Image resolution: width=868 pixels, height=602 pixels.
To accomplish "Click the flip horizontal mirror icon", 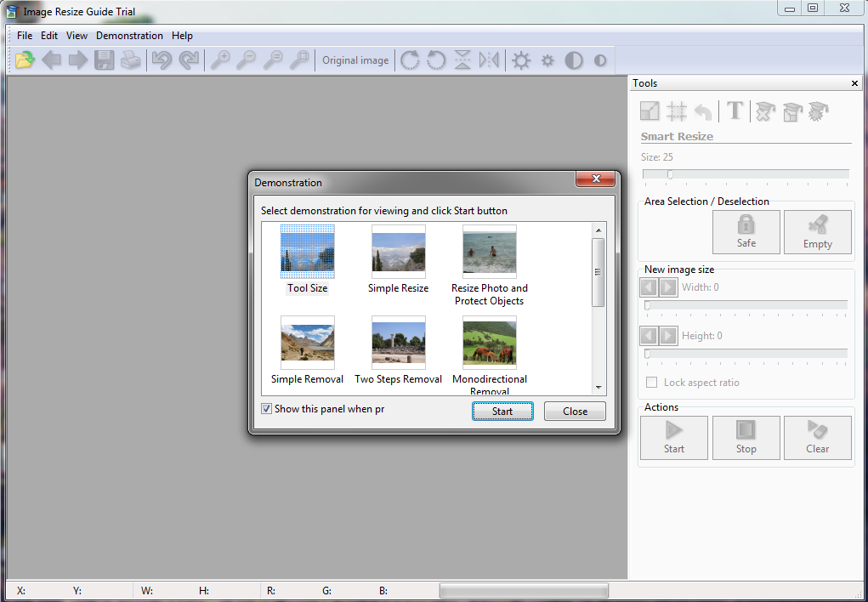I will (489, 60).
